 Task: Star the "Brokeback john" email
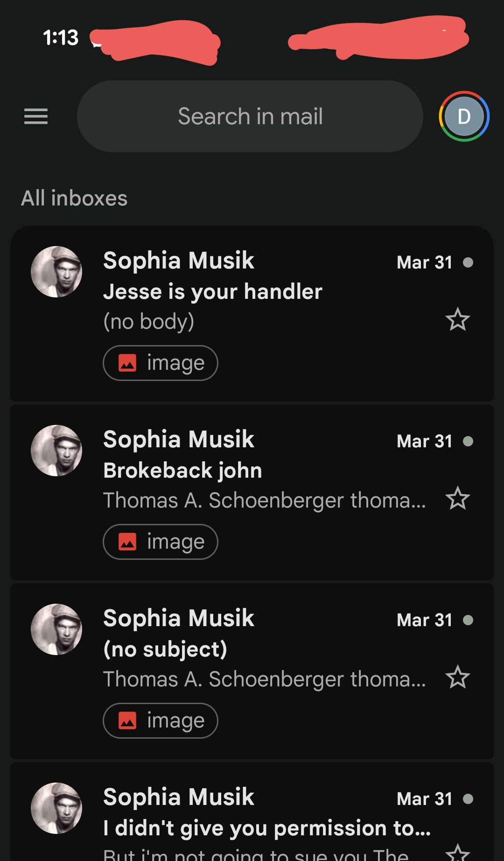457,498
